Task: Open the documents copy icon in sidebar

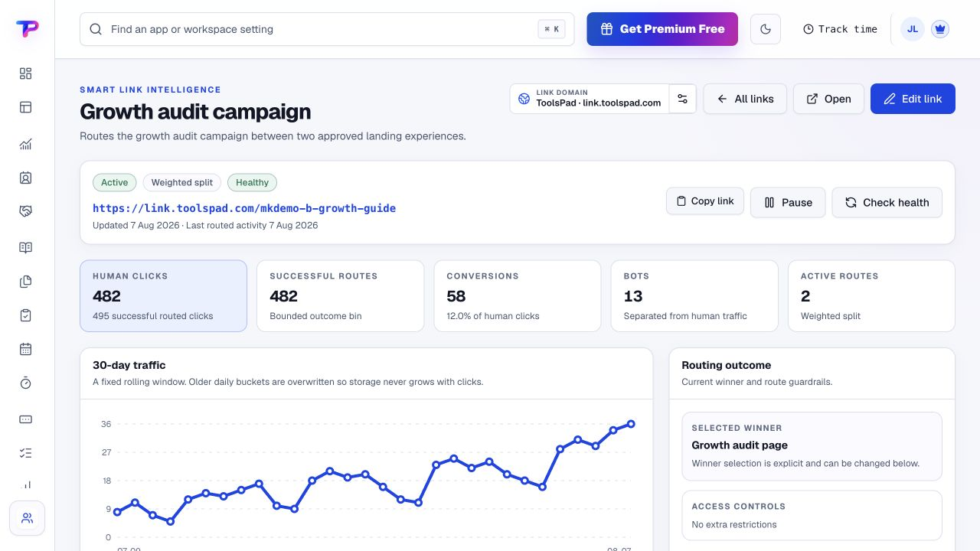Action: click(x=25, y=282)
